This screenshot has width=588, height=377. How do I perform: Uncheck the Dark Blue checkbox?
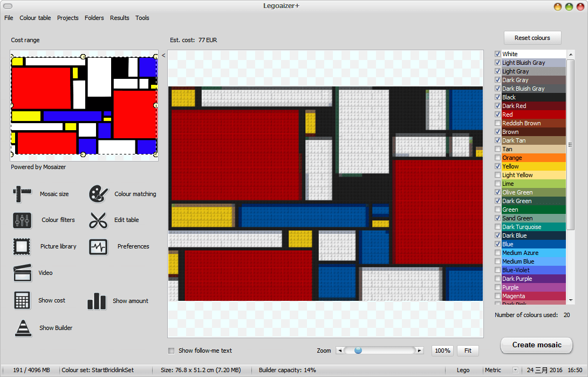497,235
